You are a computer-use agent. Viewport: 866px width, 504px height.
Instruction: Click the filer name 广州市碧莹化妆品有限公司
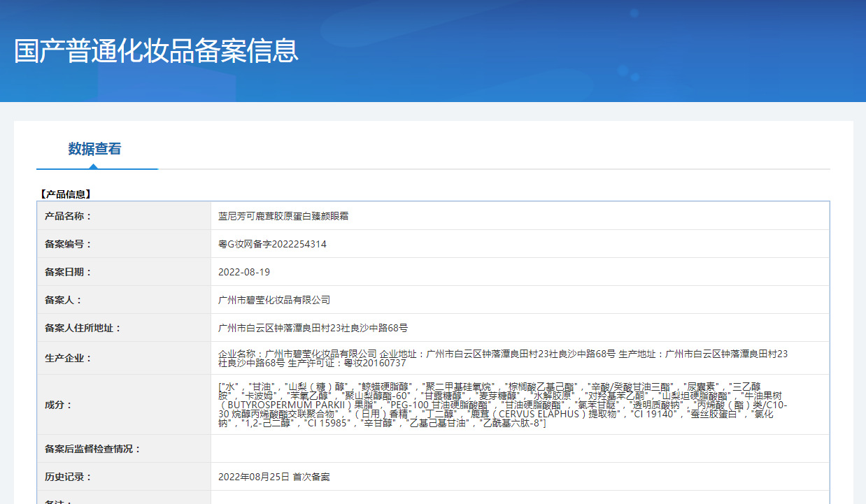(x=274, y=300)
